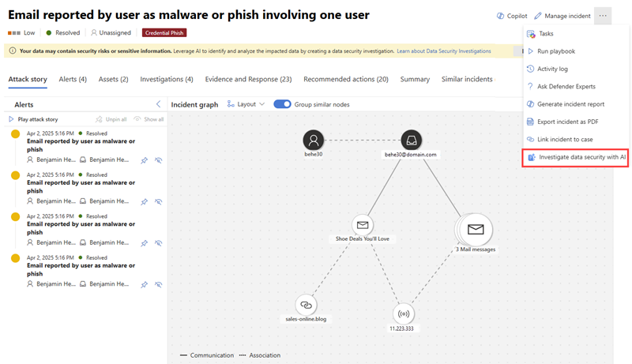
Task: Open the Layout dropdown
Action: [x=246, y=104]
